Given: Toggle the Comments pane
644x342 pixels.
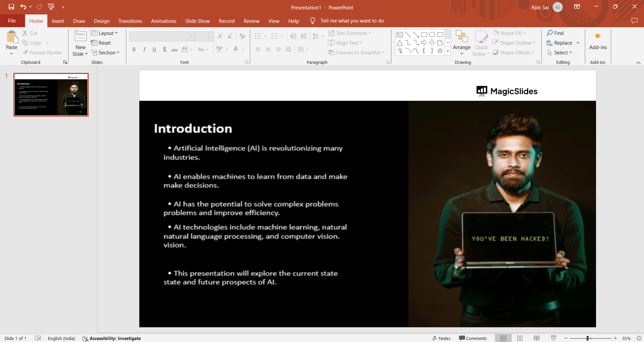Looking at the screenshot, I should (473, 338).
